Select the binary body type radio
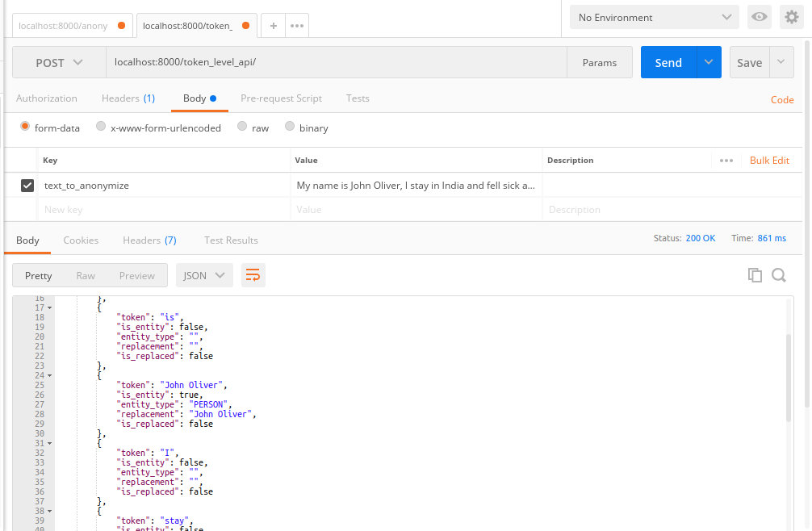 290,126
